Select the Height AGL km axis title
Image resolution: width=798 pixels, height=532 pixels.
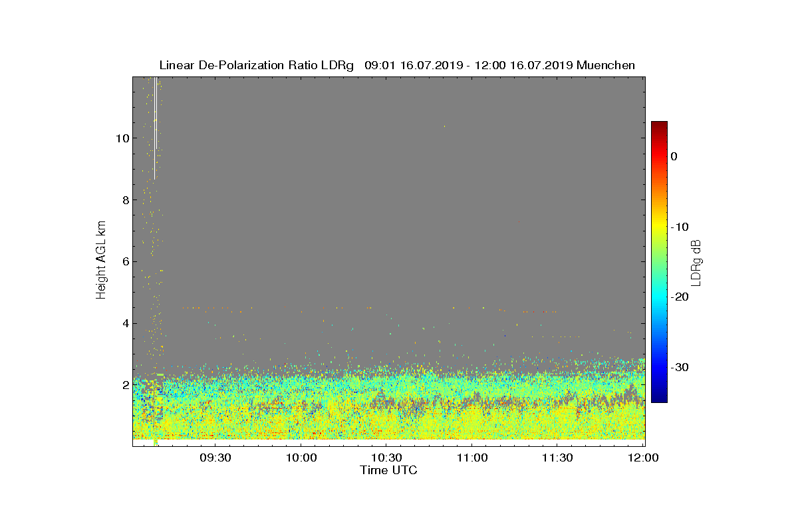[101, 261]
